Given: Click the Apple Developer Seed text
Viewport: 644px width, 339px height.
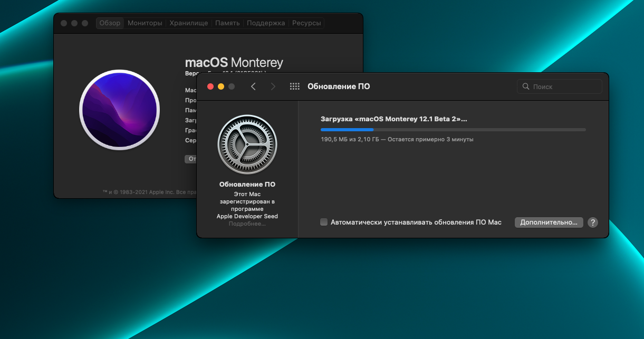Looking at the screenshot, I should [247, 216].
